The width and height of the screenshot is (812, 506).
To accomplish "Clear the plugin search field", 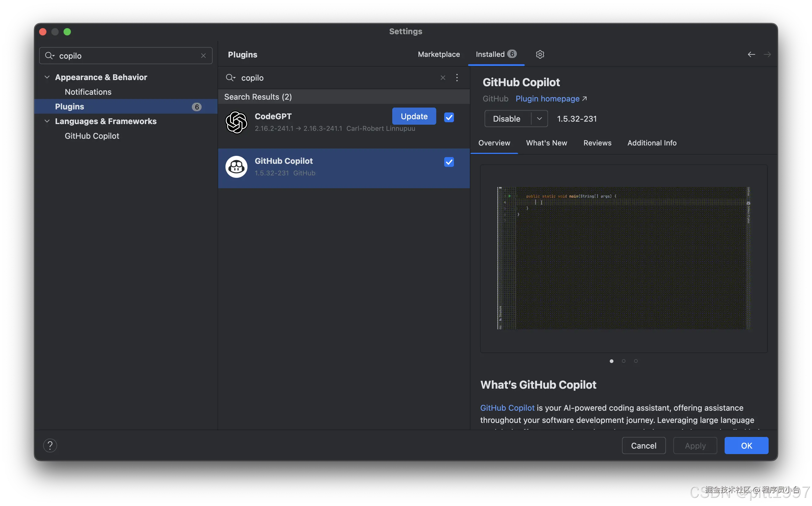I will (443, 78).
